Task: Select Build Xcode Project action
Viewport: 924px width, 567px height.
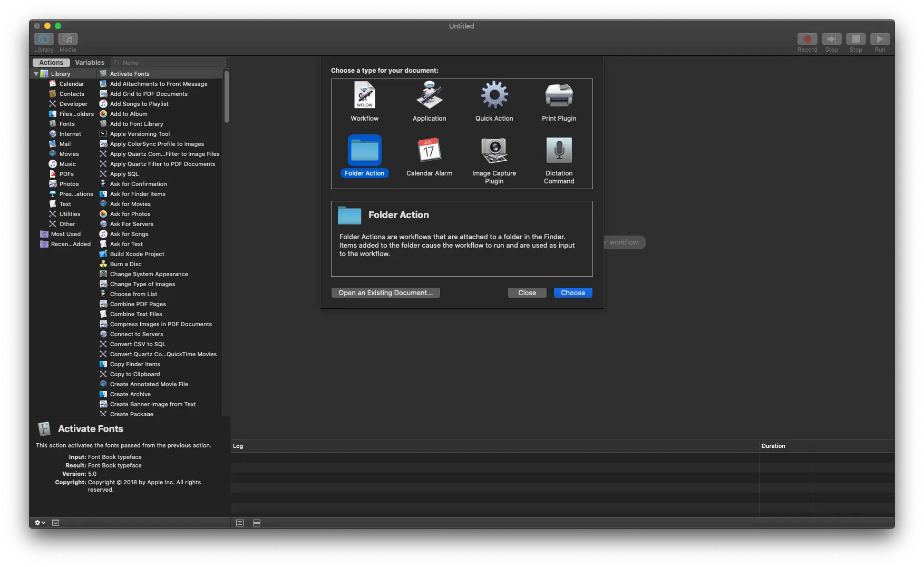Action: click(x=160, y=254)
